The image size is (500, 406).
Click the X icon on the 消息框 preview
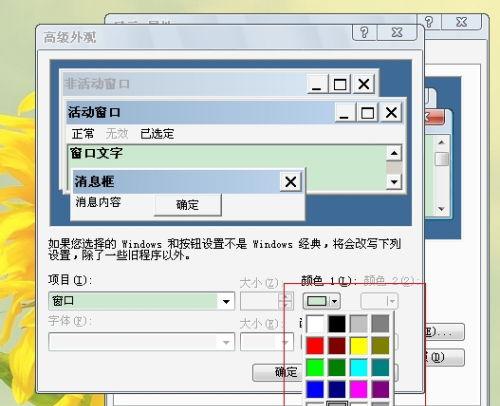click(x=291, y=182)
